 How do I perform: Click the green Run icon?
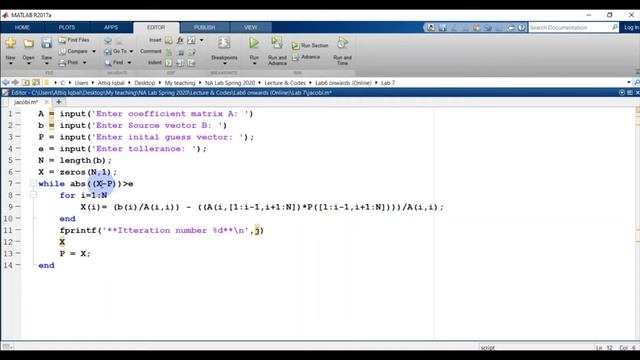(254, 43)
